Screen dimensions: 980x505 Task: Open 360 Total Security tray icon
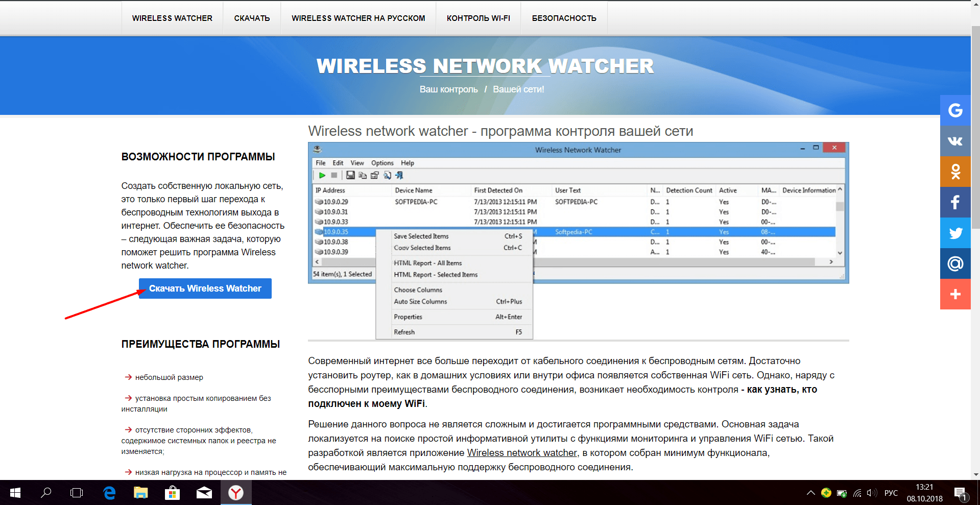click(x=826, y=493)
